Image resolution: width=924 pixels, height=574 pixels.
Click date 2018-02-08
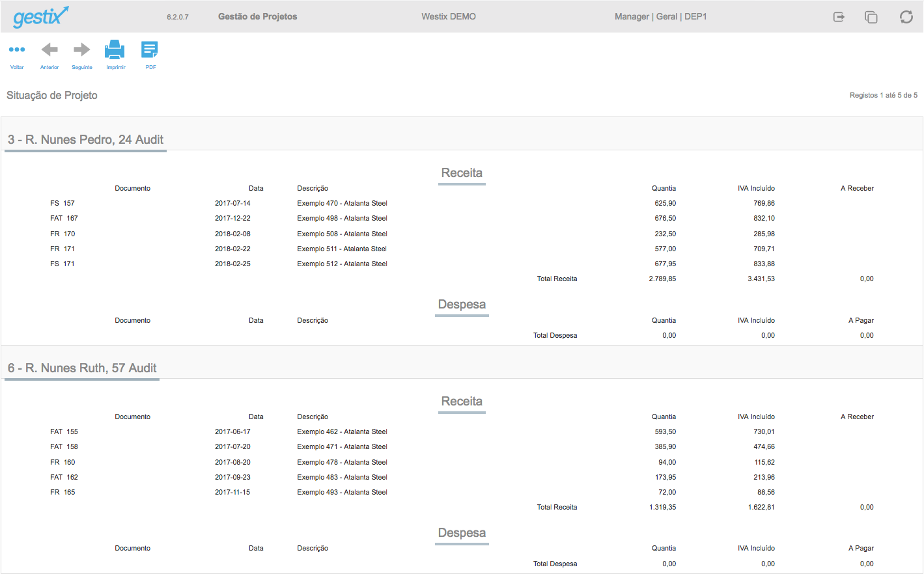point(232,234)
